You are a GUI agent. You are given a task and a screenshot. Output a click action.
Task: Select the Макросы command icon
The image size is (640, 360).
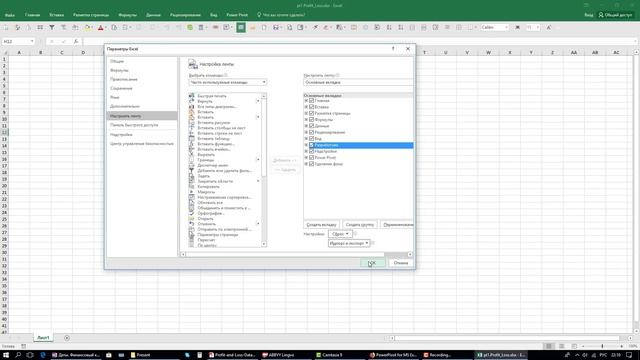pyautogui.click(x=191, y=192)
